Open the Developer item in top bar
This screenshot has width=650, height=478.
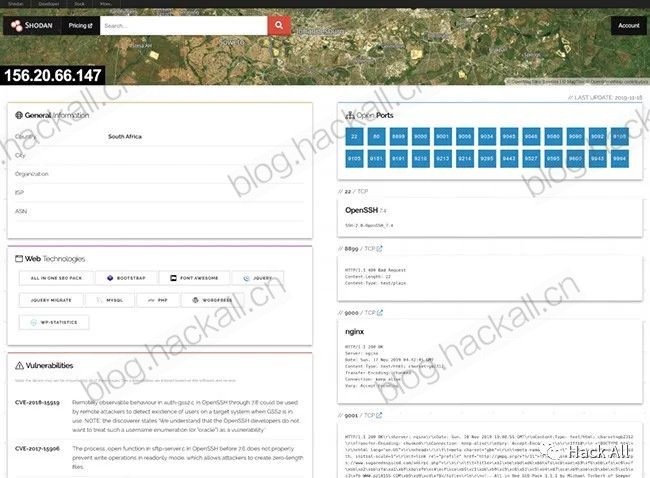(x=49, y=4)
